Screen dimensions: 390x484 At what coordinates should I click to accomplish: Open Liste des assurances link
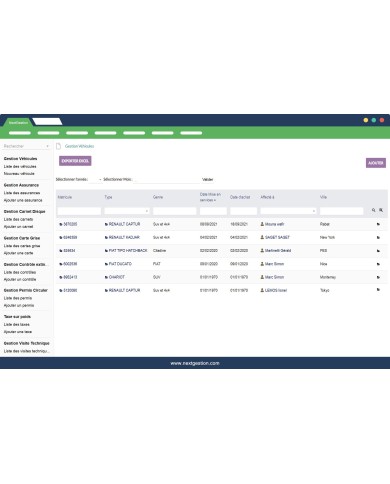pos(22,193)
